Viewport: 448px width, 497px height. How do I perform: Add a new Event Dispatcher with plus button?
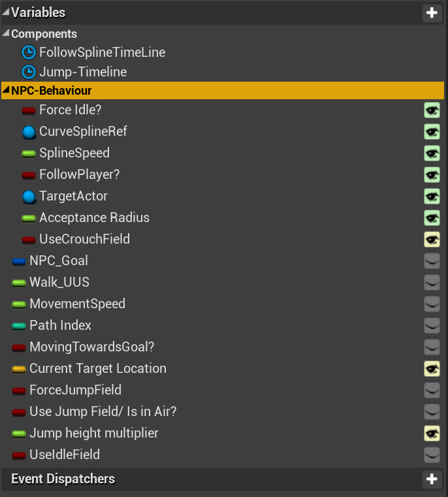[x=432, y=479]
